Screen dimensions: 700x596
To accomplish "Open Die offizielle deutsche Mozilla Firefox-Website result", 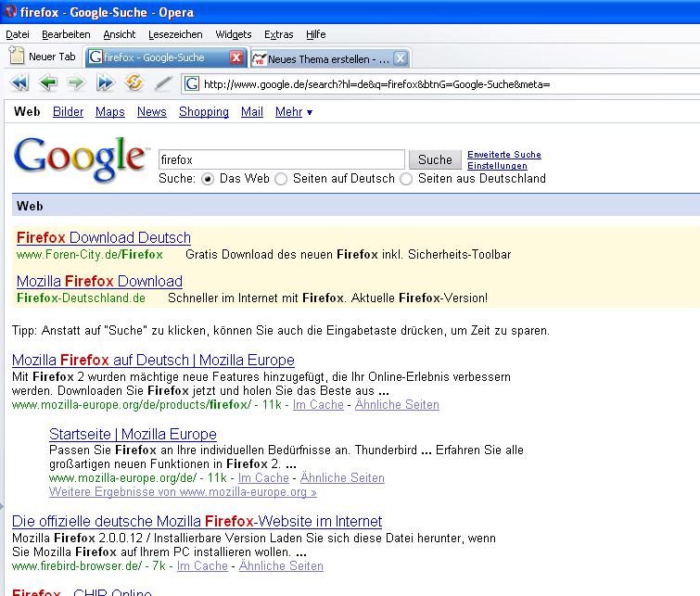I will (x=197, y=521).
